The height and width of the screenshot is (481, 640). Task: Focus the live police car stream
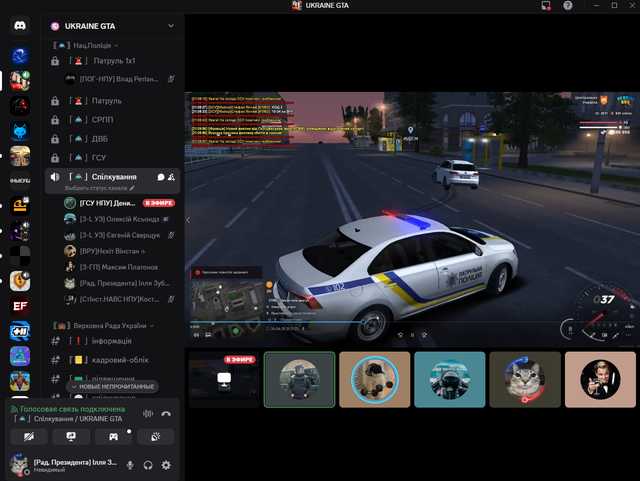[x=412, y=219]
